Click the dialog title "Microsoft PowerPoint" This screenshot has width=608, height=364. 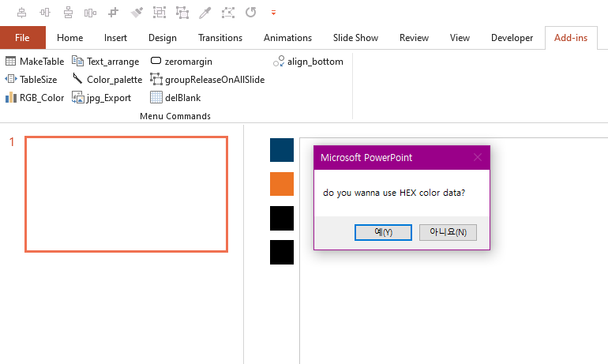pyautogui.click(x=366, y=157)
